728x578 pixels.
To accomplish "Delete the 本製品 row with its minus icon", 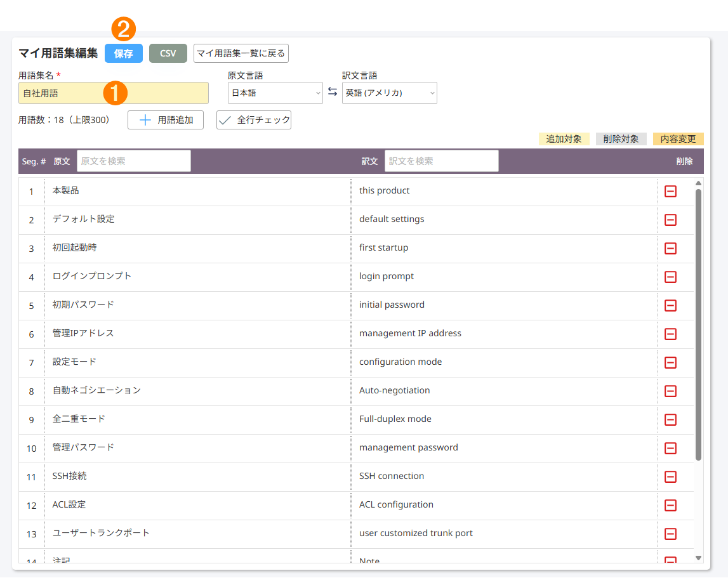I will [x=670, y=191].
